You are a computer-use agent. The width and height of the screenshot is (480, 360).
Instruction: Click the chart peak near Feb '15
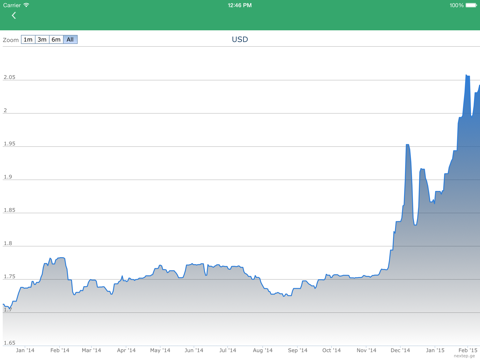pyautogui.click(x=467, y=76)
